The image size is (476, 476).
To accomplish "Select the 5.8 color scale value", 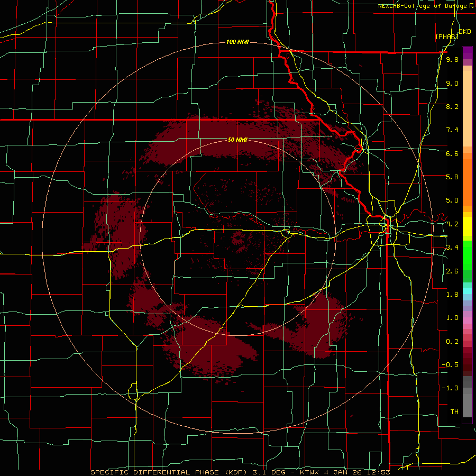I will coord(452,177).
